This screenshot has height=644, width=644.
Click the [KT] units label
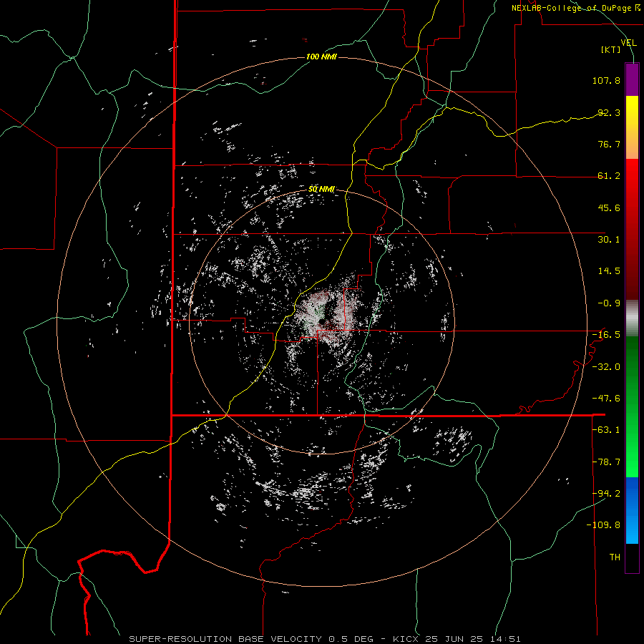[611, 50]
